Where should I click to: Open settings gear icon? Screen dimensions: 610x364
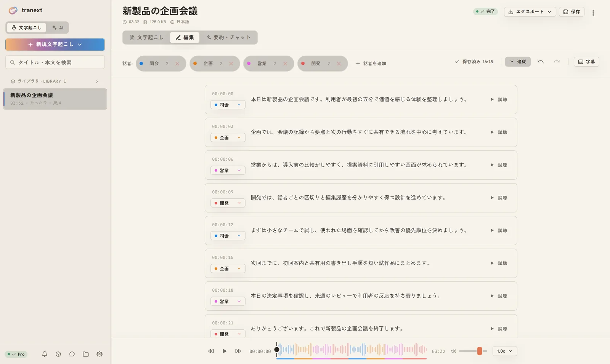100,354
